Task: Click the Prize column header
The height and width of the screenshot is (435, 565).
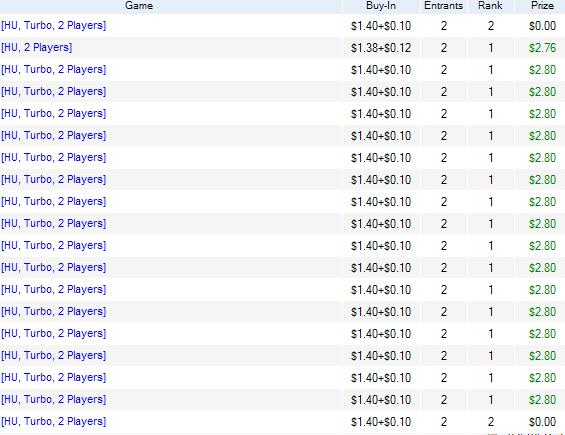Action: click(x=542, y=6)
